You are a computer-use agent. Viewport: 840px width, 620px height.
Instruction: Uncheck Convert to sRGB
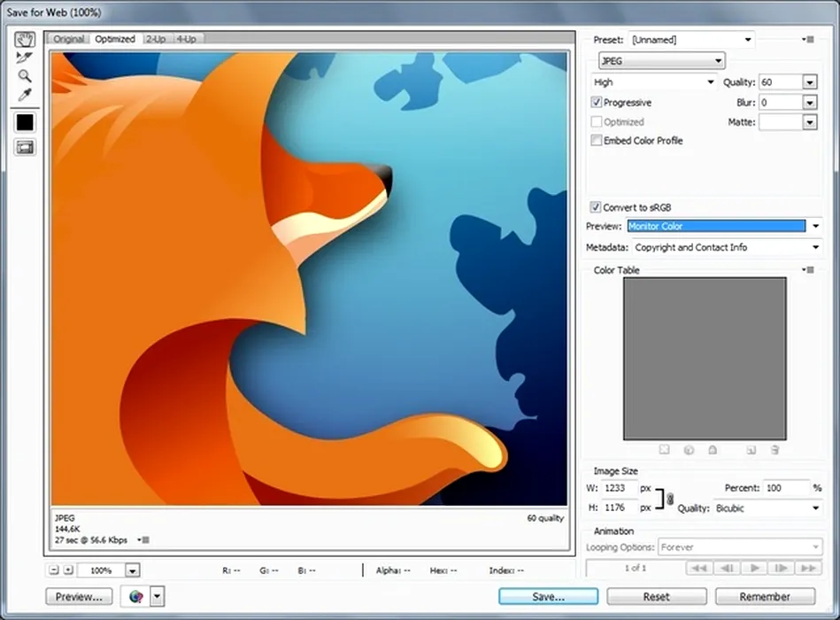597,207
